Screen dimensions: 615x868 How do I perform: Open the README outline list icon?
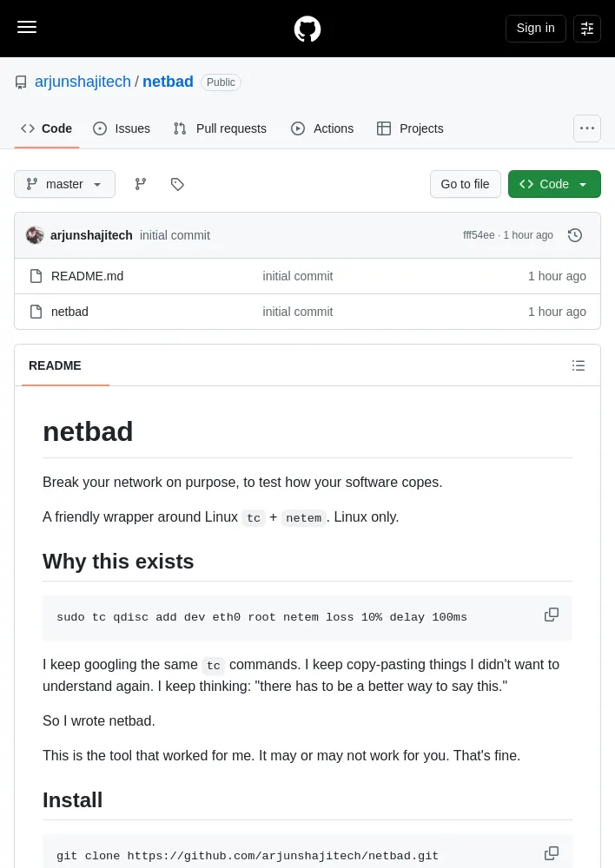pyautogui.click(x=579, y=365)
